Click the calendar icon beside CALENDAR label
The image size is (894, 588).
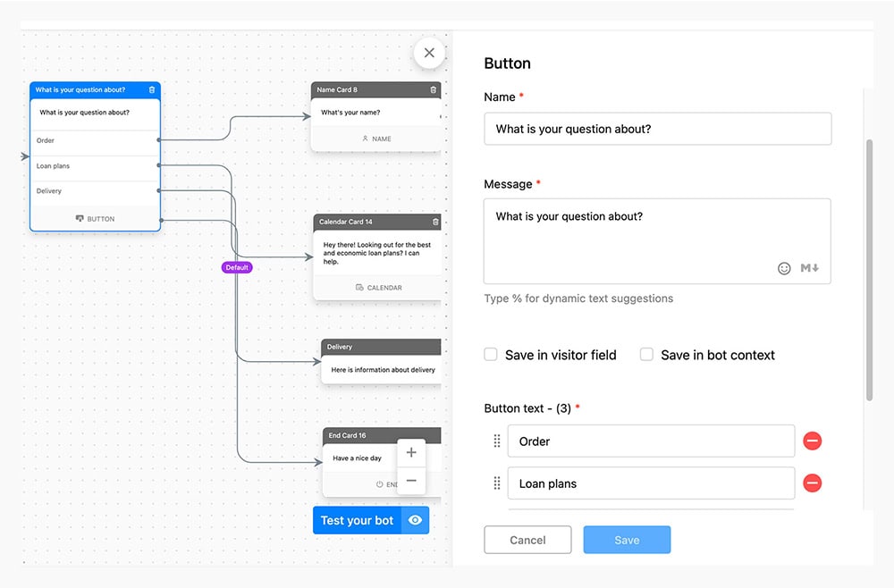359,288
